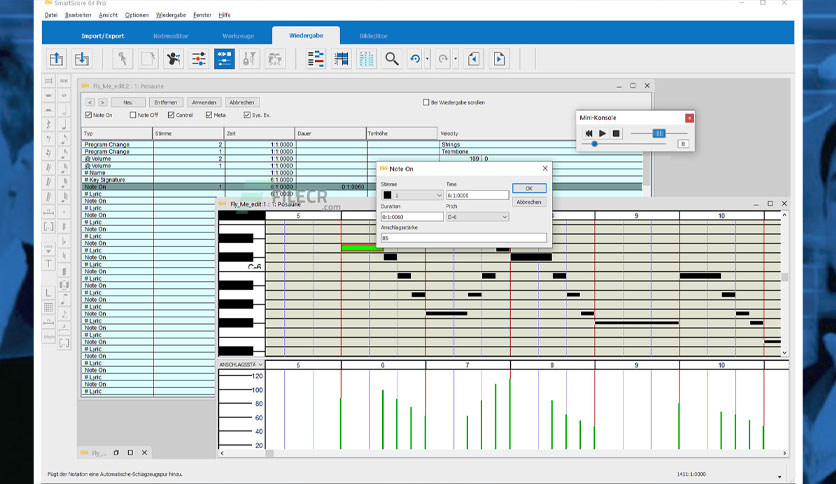This screenshot has width=836, height=484.
Task: Click the Anschlagsstärke input field
Action: tap(463, 238)
